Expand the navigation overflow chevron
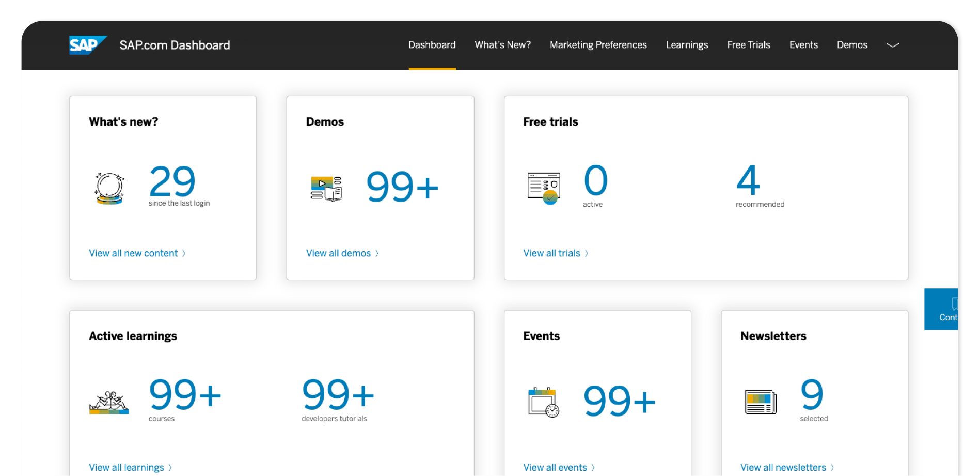Image resolution: width=980 pixels, height=476 pixels. point(893,45)
